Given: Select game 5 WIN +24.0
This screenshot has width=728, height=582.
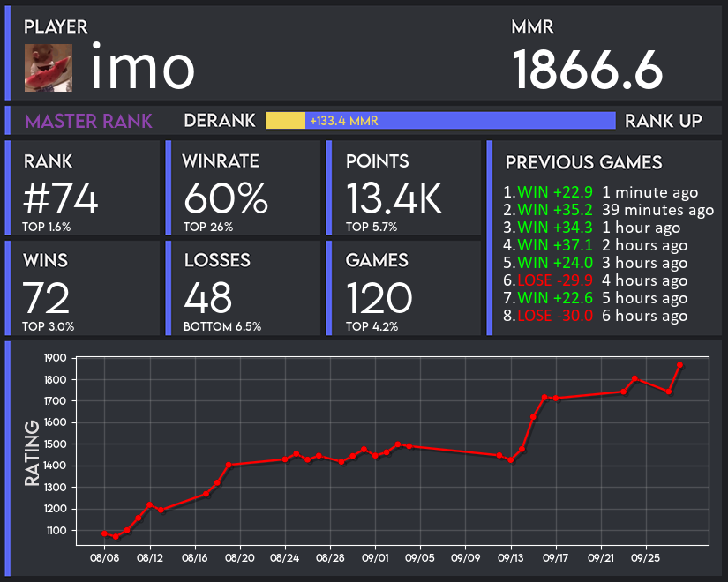Looking at the screenshot, I should click(555, 263).
